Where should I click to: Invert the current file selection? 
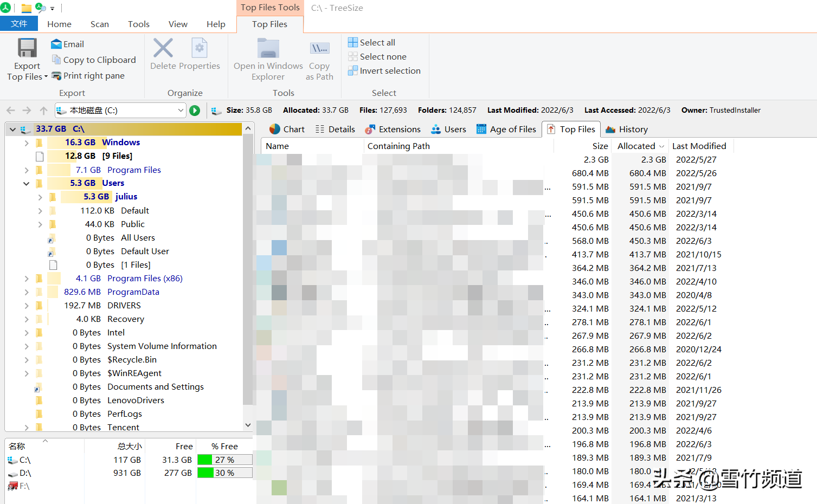tap(384, 70)
